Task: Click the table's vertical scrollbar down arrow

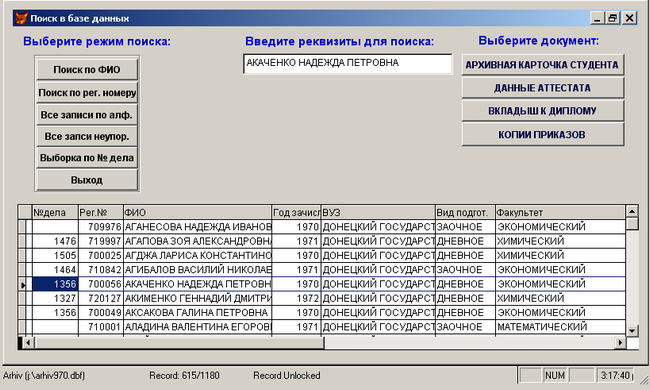Action: (x=632, y=330)
